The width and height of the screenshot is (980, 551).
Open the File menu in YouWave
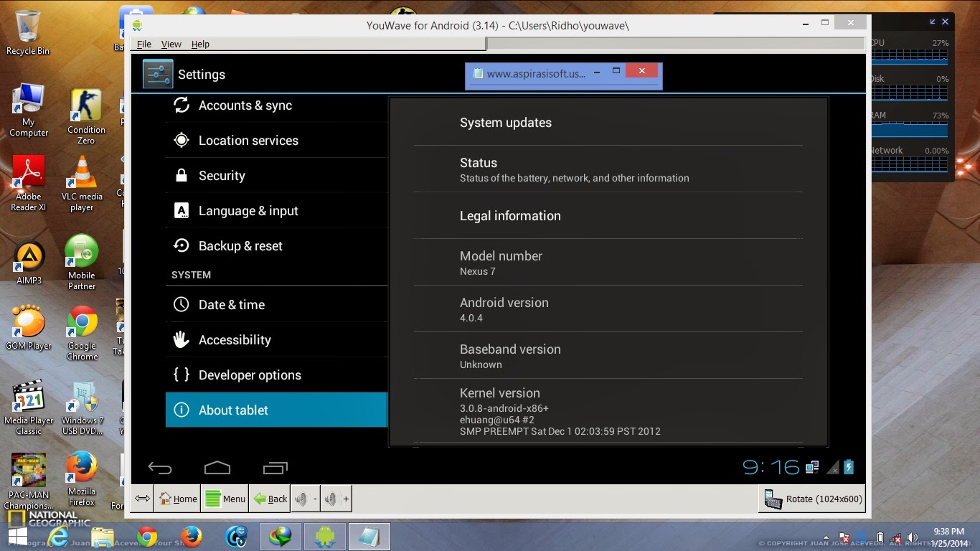point(143,44)
